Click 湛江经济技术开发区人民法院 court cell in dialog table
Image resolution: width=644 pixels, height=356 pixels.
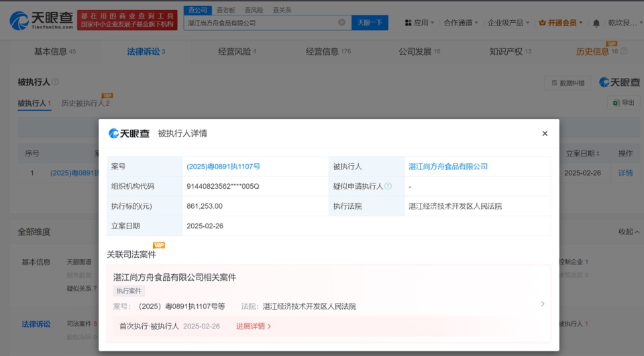[455, 206]
